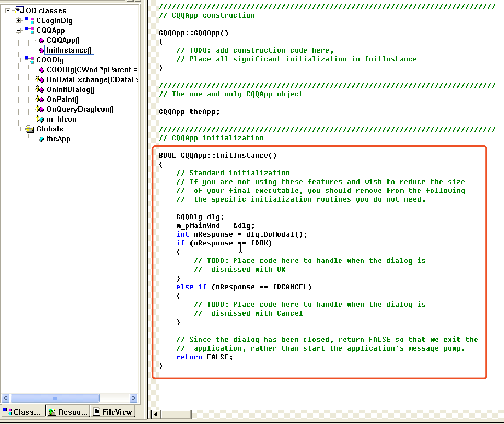Select the InitInstance() tree item
The width and height of the screenshot is (504, 424).
[x=69, y=50]
